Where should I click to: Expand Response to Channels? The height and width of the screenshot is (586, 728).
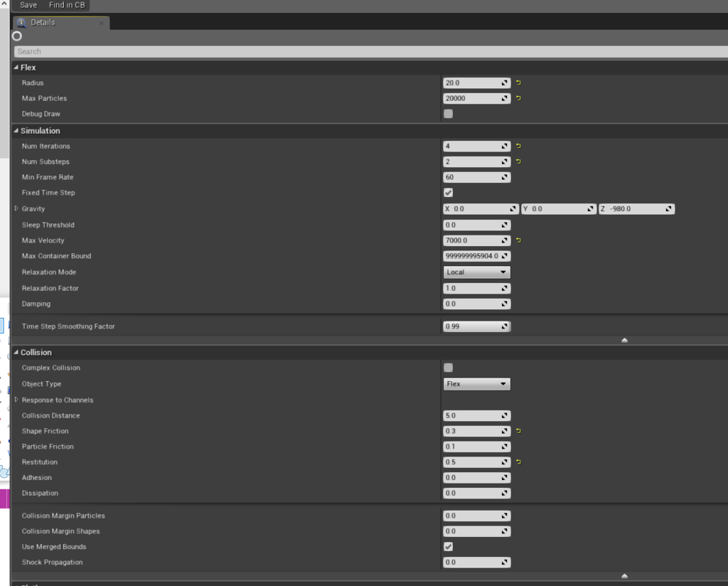[16, 400]
